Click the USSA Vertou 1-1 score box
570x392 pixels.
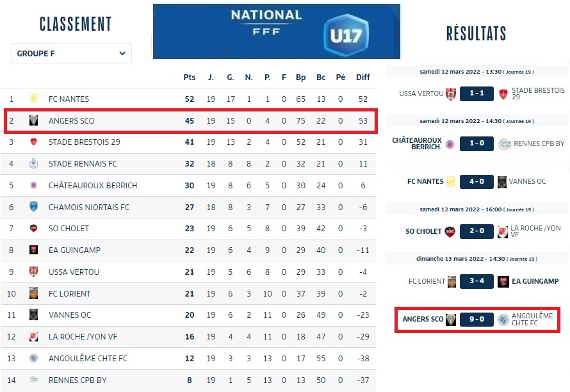pyautogui.click(x=477, y=94)
